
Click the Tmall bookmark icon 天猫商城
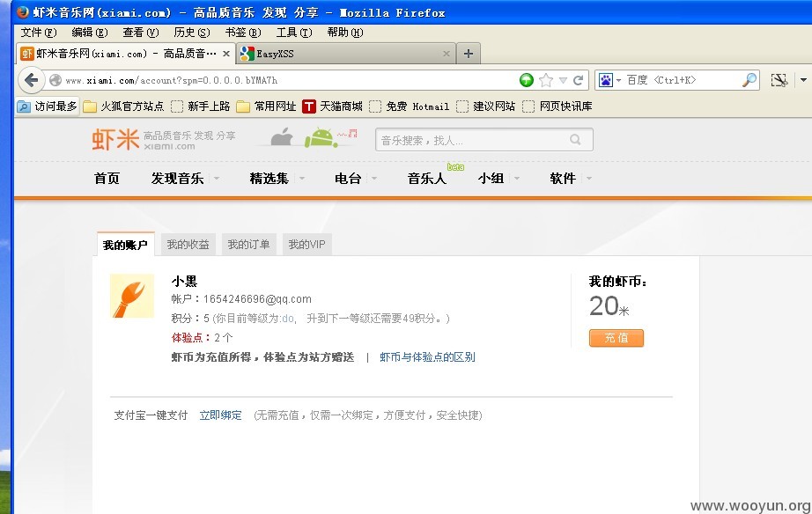[x=308, y=106]
